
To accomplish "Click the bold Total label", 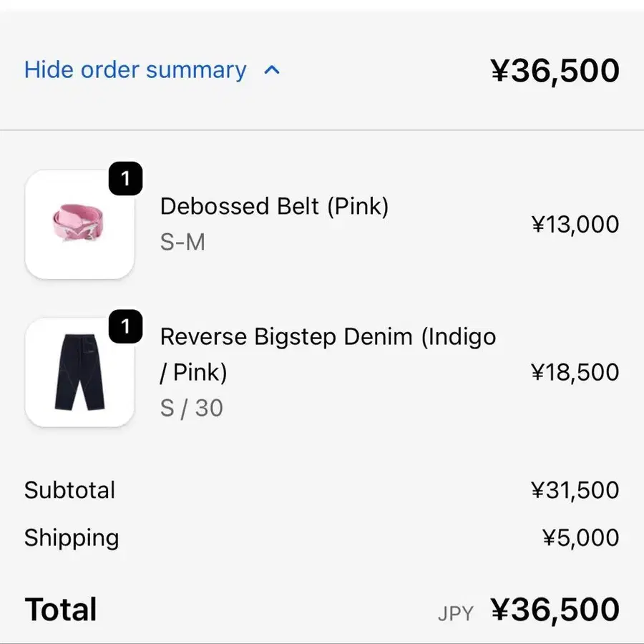I will pos(61,610).
